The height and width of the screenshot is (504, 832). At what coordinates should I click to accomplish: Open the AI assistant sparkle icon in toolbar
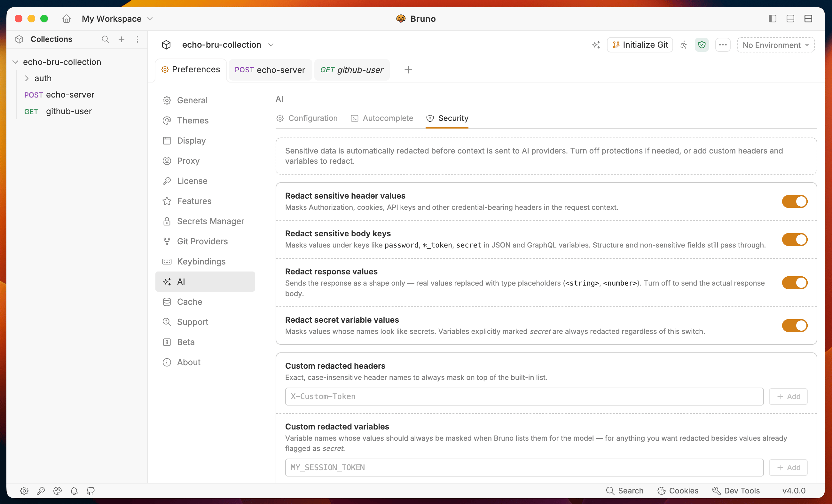pyautogui.click(x=596, y=45)
